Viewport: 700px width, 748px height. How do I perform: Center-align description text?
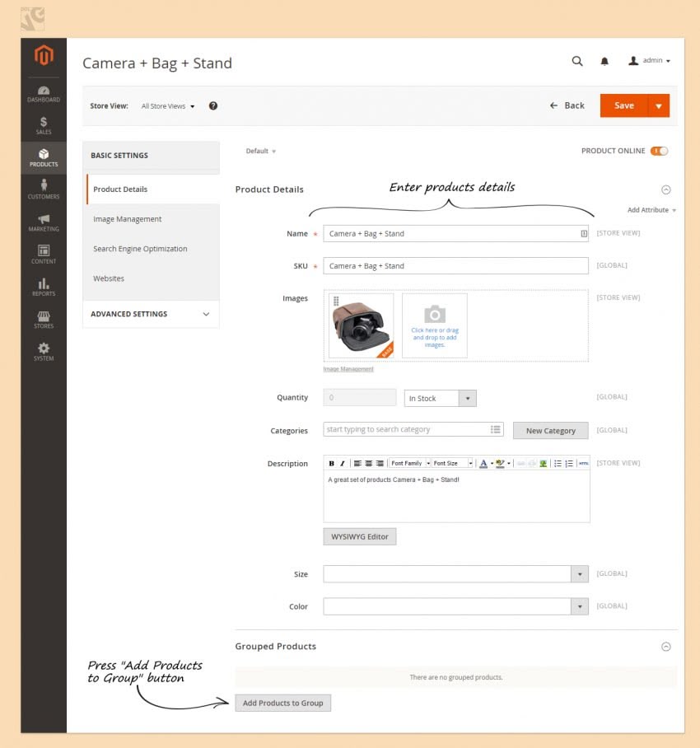(369, 463)
